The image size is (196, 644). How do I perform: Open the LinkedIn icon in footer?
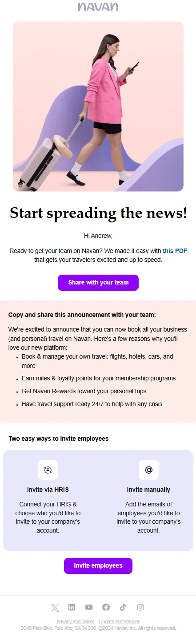pyautogui.click(x=72, y=607)
